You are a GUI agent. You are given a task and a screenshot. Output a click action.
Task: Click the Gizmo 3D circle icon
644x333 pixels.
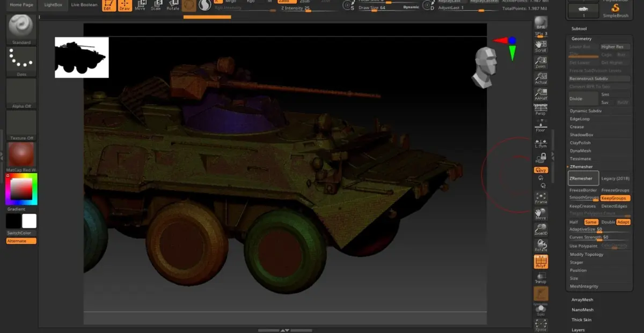pyautogui.click(x=189, y=5)
